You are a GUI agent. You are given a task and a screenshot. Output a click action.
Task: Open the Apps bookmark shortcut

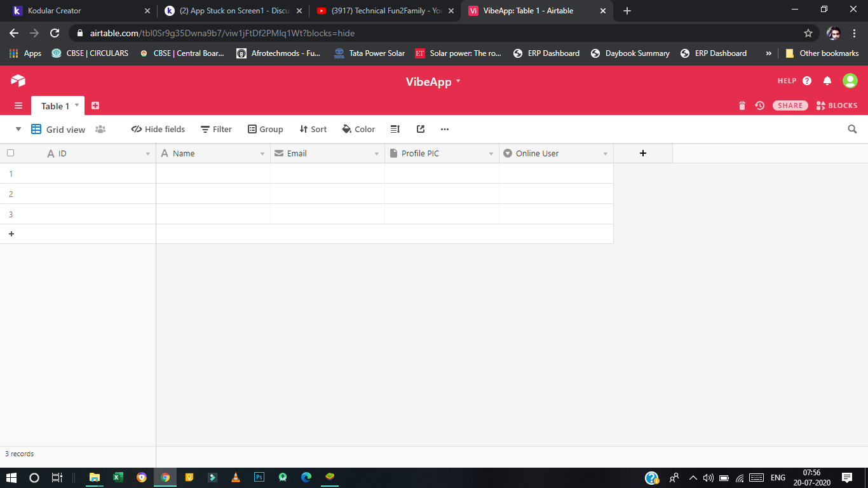coord(25,53)
